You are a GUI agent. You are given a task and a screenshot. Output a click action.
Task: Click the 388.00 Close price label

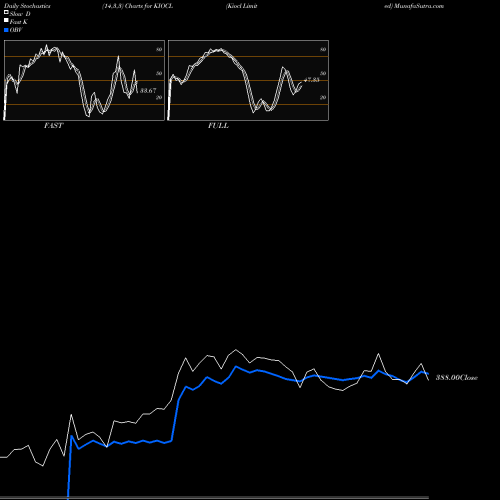point(457,377)
